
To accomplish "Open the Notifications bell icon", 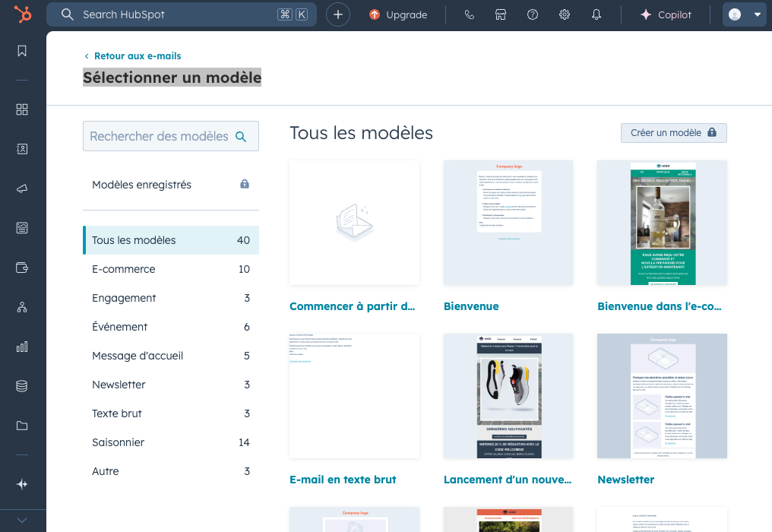I will point(596,14).
